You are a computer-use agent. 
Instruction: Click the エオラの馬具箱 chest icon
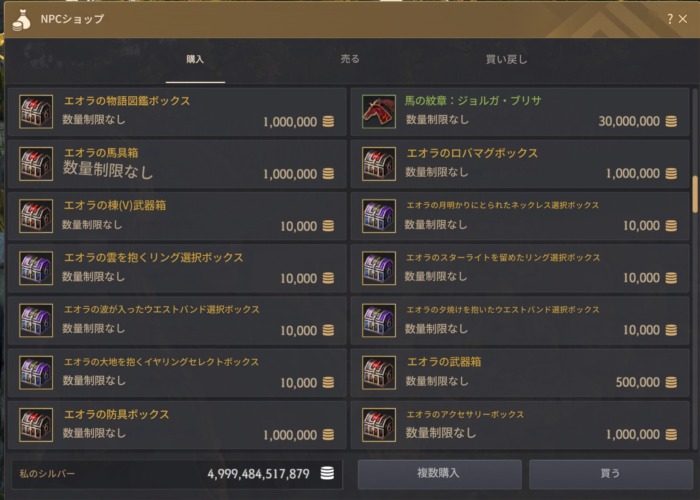(x=36, y=164)
